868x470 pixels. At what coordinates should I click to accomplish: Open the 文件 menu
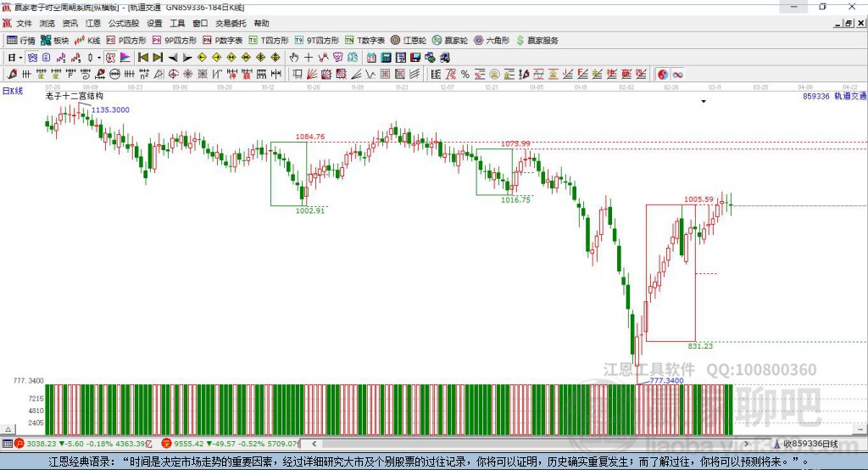click(x=25, y=23)
